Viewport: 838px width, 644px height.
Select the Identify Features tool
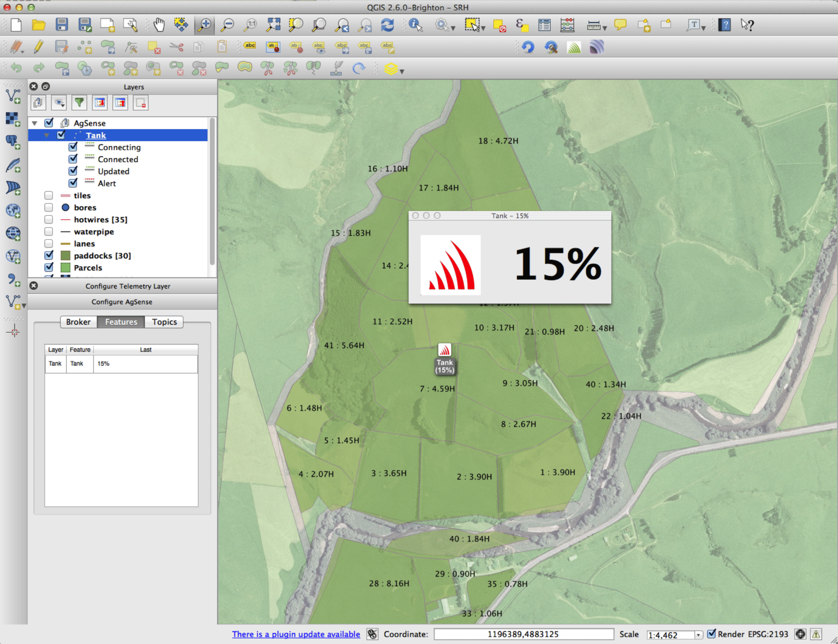coord(416,25)
